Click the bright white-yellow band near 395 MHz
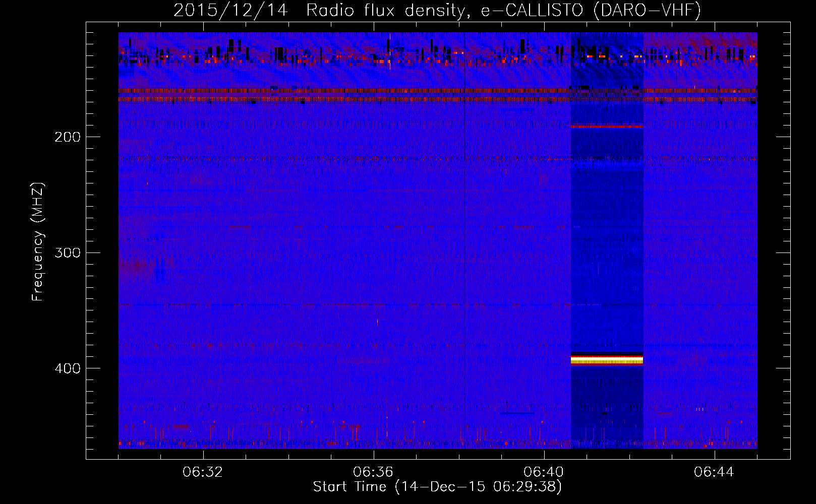816x504 pixels. (607, 359)
